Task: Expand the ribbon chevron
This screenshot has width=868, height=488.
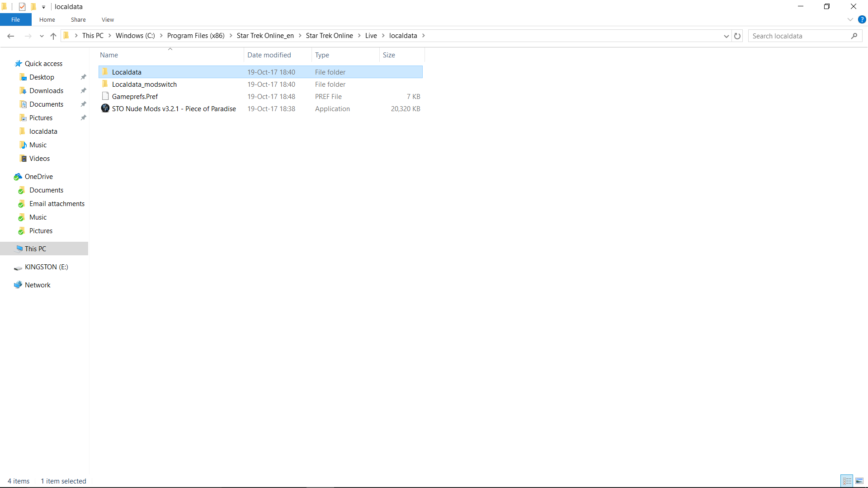Action: (850, 19)
